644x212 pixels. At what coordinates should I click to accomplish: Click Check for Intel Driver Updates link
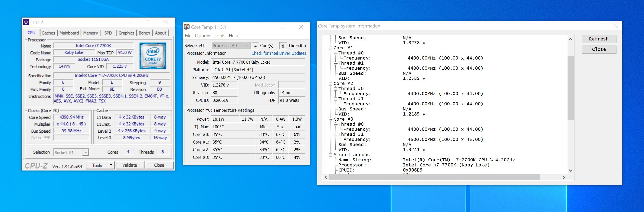tap(279, 53)
